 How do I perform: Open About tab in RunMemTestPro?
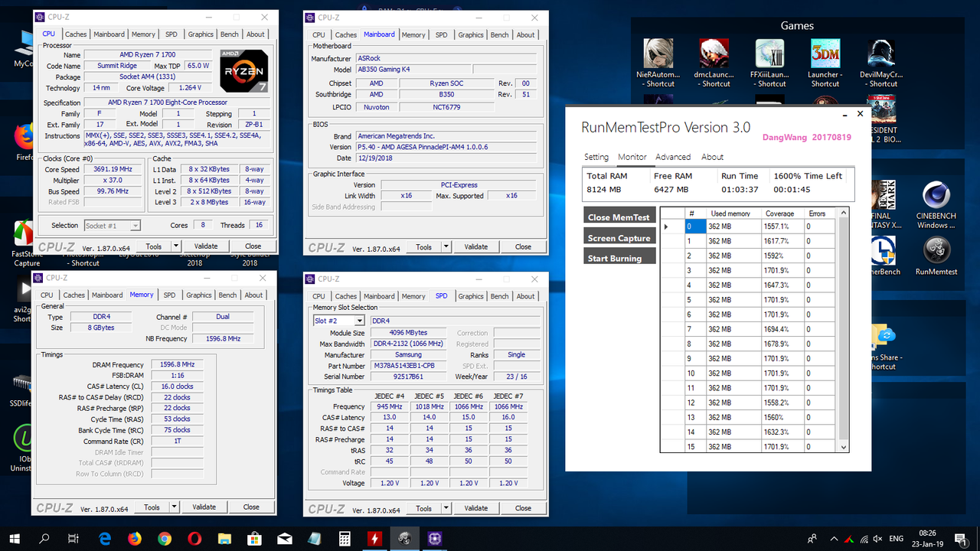coord(712,157)
